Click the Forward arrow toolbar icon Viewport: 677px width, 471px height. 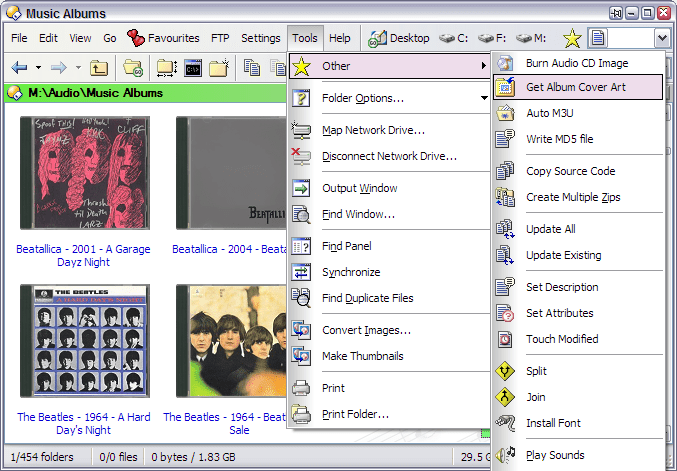click(x=59, y=68)
